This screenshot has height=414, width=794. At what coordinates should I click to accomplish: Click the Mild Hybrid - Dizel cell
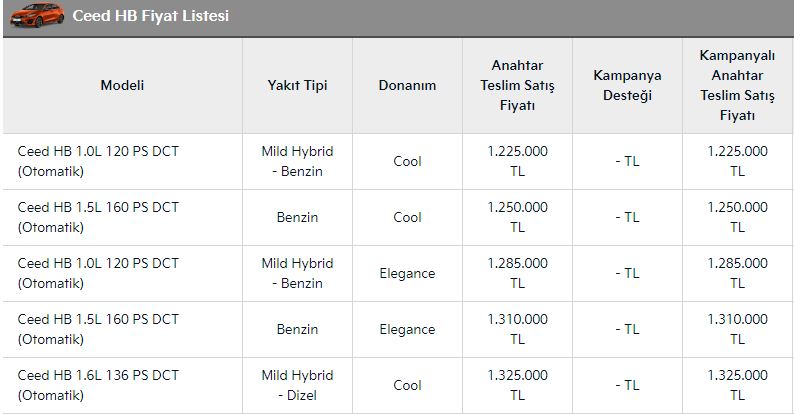click(297, 385)
